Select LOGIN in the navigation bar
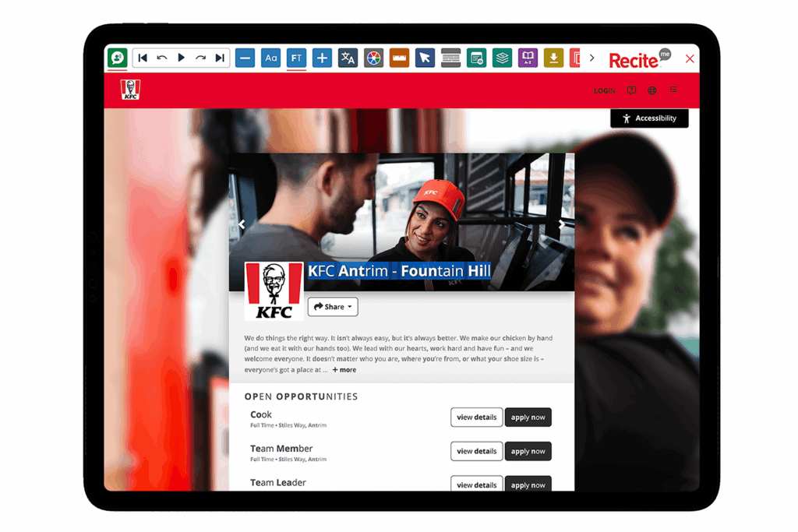The height and width of the screenshot is (532, 798). coord(604,90)
